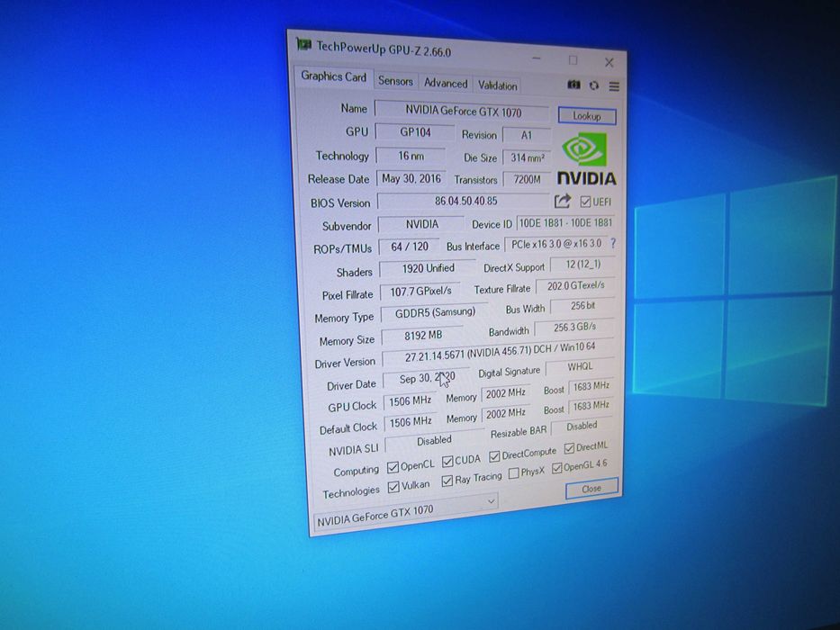Viewport: 840px width, 630px height.
Task: Toggle the DirectML checkbox
Action: tap(569, 448)
